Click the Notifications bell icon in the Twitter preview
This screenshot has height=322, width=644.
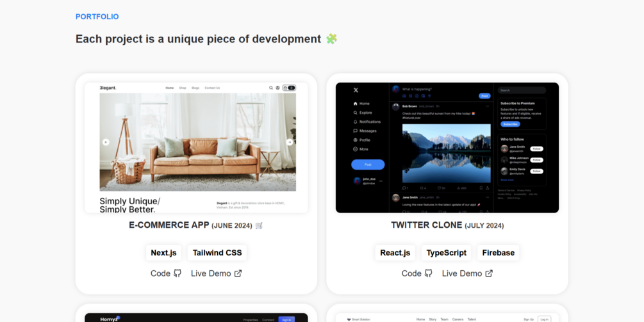[355, 122]
